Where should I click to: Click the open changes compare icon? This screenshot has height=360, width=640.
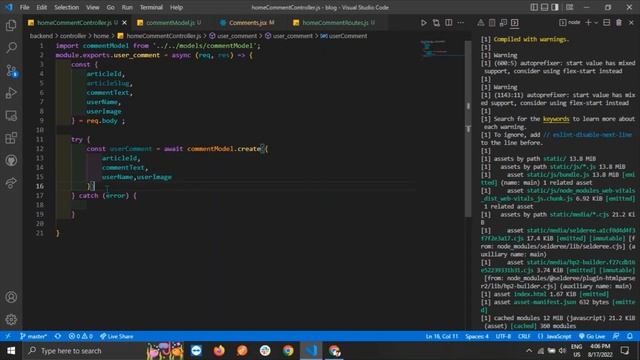pos(436,23)
